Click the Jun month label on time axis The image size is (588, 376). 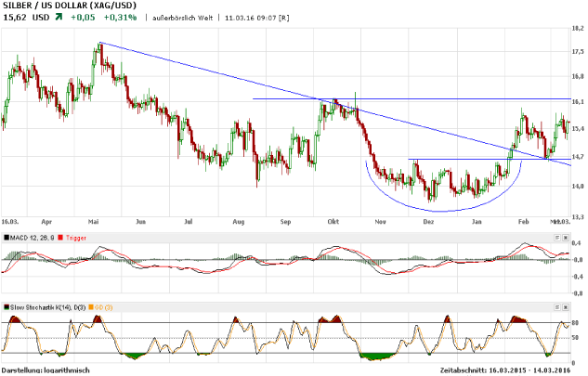click(x=141, y=223)
